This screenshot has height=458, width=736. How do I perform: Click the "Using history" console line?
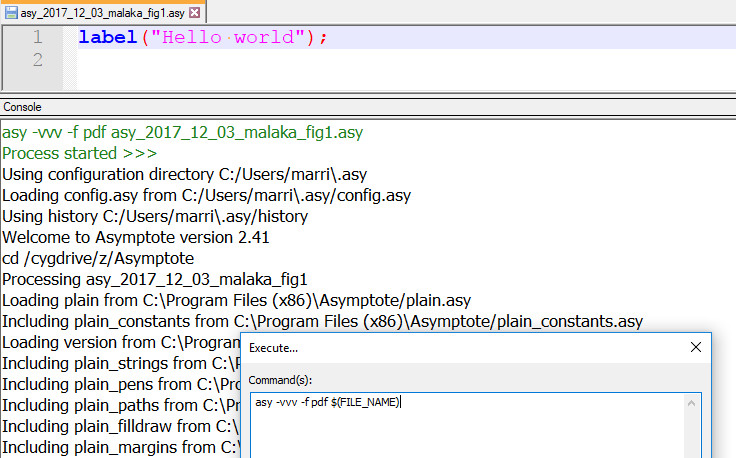(155, 217)
